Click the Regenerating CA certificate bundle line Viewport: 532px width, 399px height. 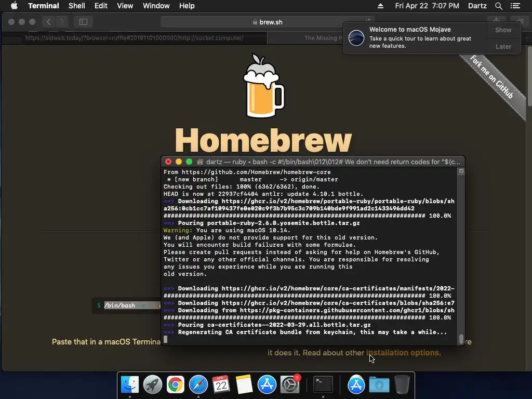pyautogui.click(x=305, y=332)
